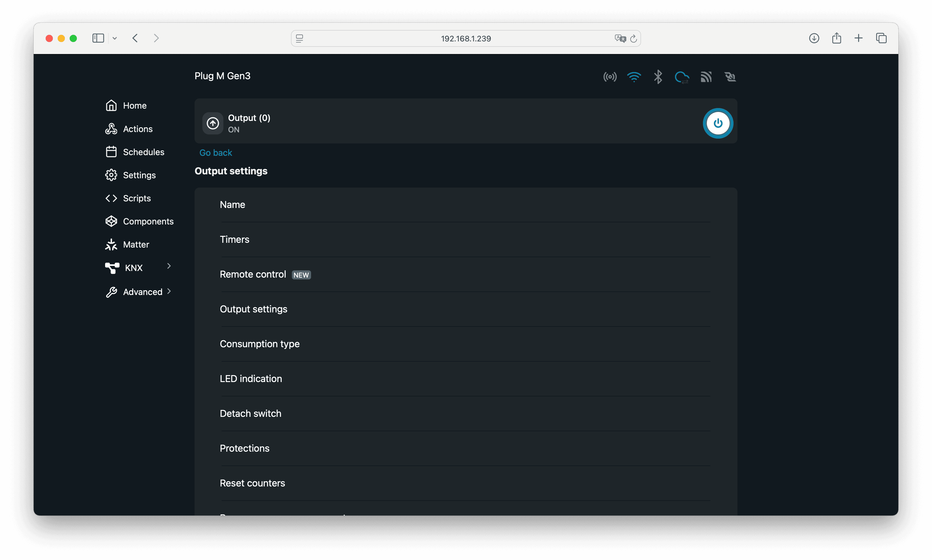This screenshot has height=560, width=932.
Task: Click the Output arrow-up circle icon
Action: [213, 123]
